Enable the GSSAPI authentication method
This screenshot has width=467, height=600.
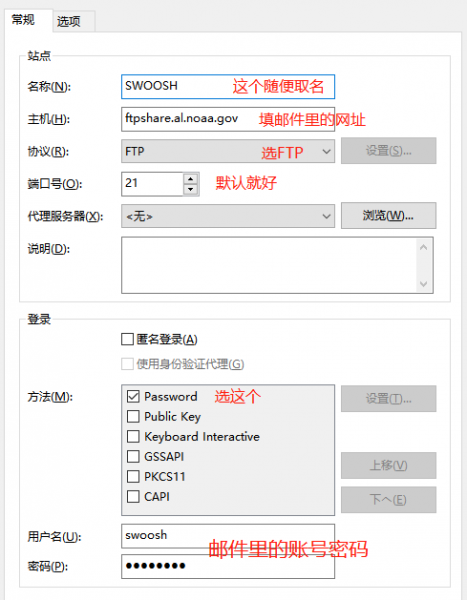(x=133, y=457)
